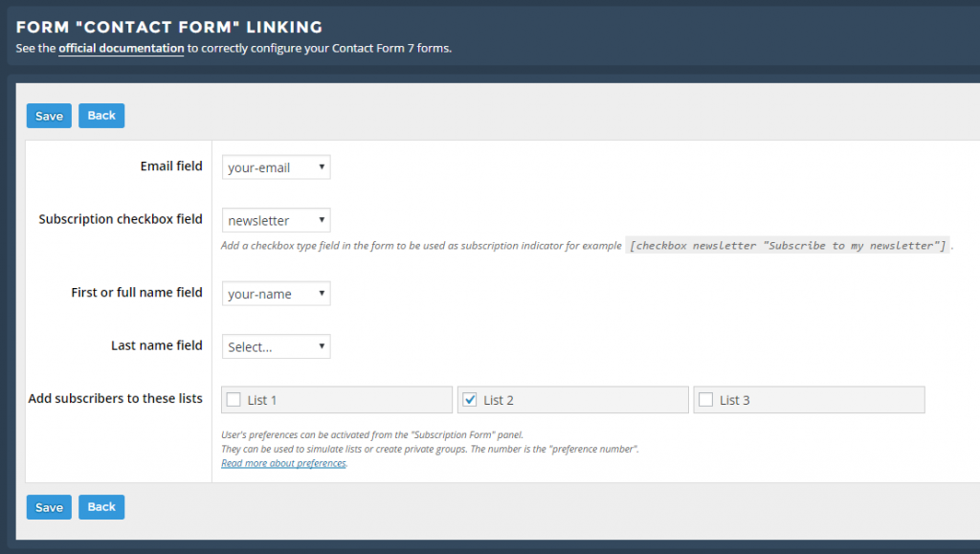Click the arrow on Select... dropdown
The width and height of the screenshot is (980, 554).
tap(322, 346)
